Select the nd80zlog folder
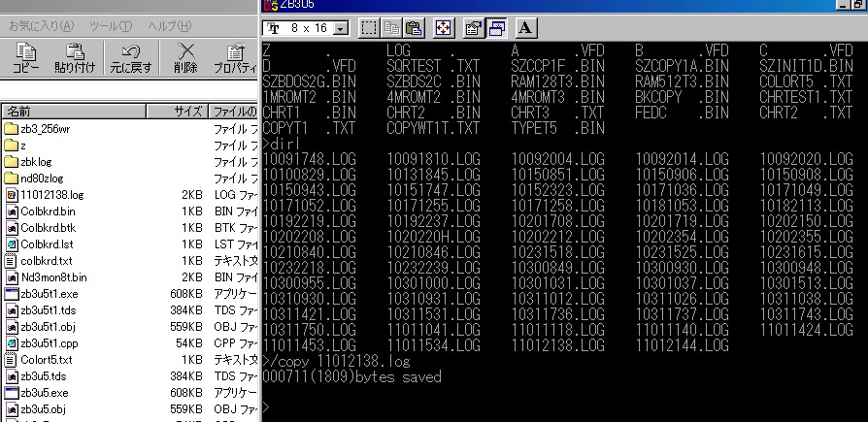 coord(33,179)
